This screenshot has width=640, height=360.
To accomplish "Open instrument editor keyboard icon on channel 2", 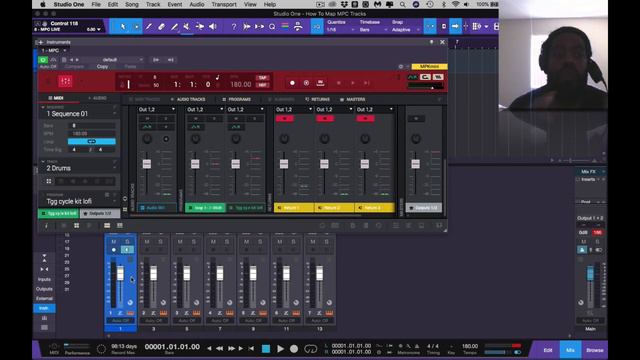I will point(163,313).
